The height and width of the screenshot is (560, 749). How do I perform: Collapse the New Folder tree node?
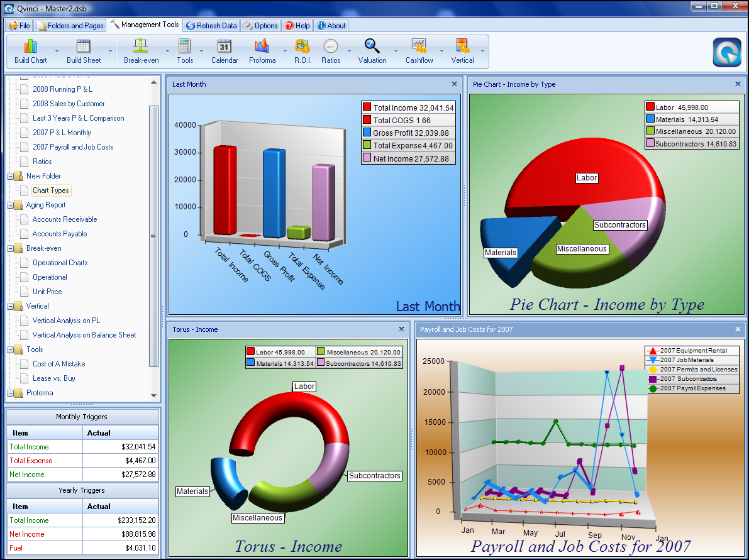[x=11, y=176]
